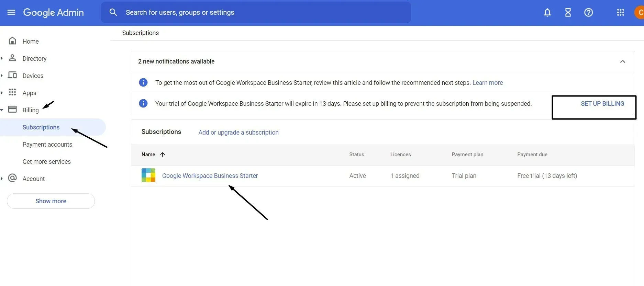This screenshot has height=286, width=644.
Task: Collapse the Billing section arrow
Action: (2, 110)
